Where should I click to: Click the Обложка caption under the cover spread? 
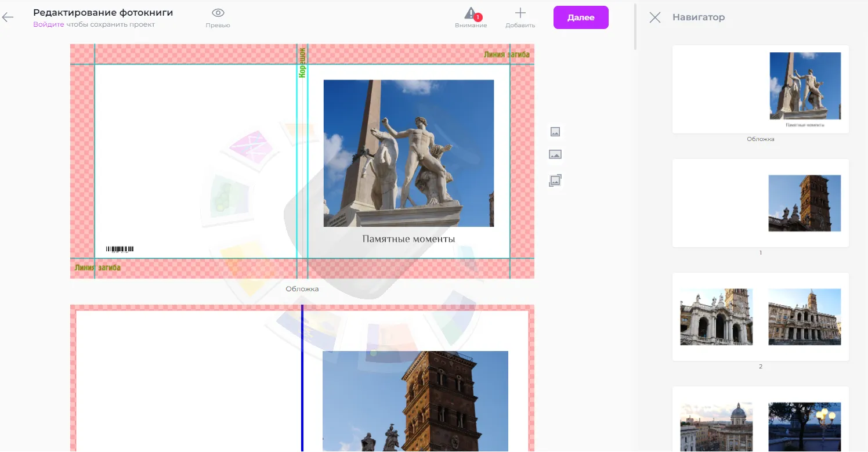[x=302, y=288]
